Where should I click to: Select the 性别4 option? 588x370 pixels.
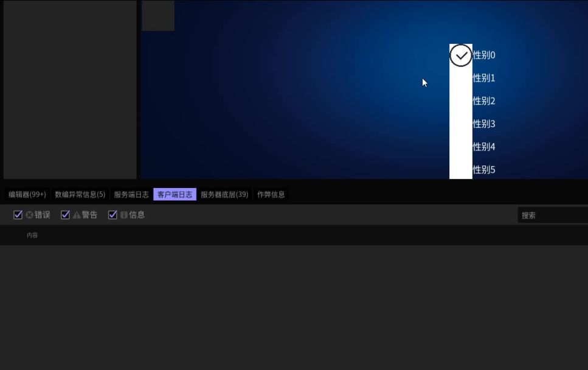pos(483,147)
